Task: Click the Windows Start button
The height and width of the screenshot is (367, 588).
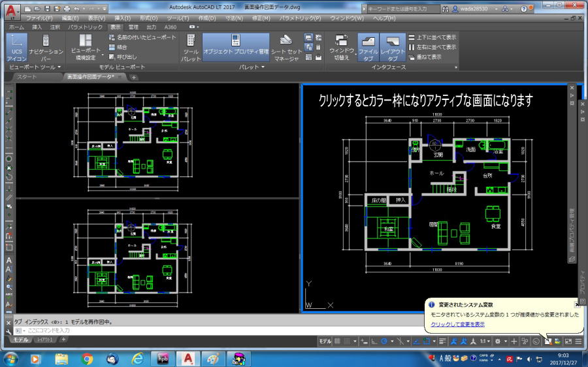Action: [10, 359]
